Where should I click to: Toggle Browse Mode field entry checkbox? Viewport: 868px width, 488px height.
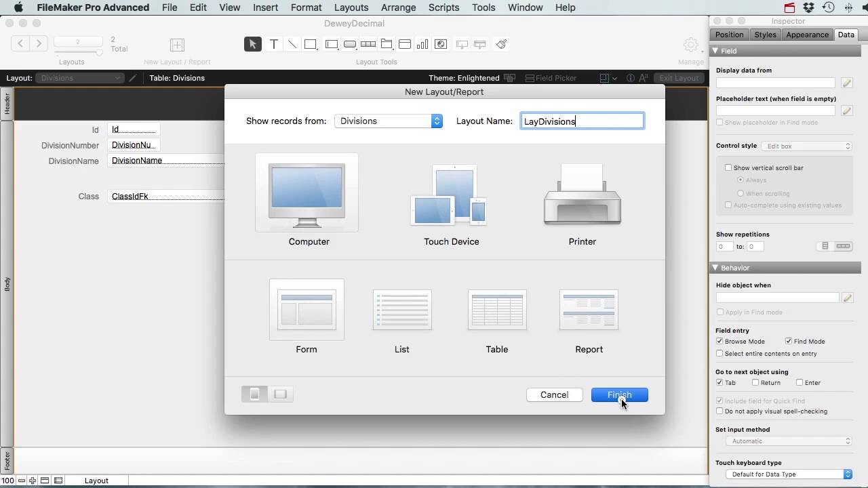coord(719,342)
